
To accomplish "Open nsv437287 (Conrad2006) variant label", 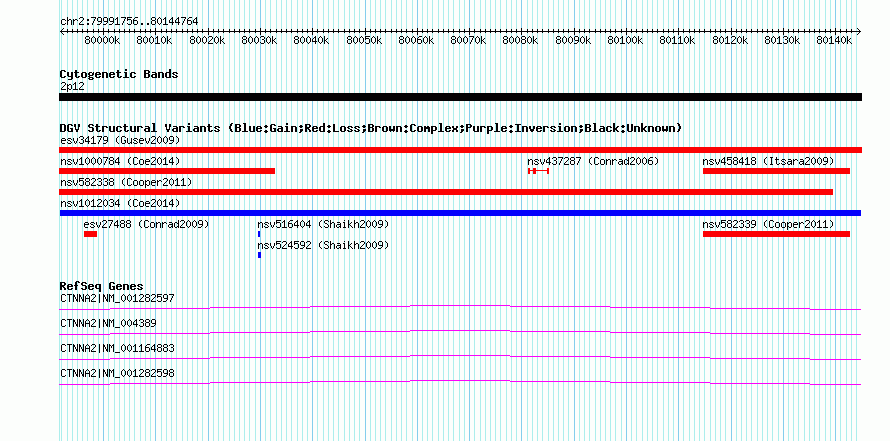I will pos(593,161).
